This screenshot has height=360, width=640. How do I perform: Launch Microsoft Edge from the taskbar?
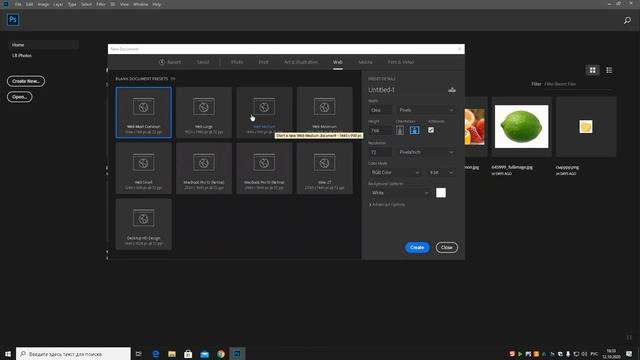tap(156, 354)
